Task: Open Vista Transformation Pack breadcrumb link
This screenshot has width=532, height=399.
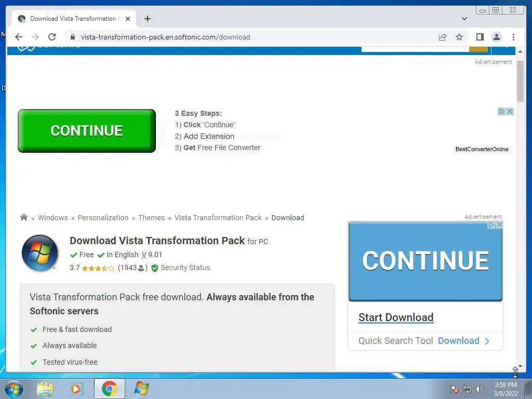Action: tap(218, 218)
